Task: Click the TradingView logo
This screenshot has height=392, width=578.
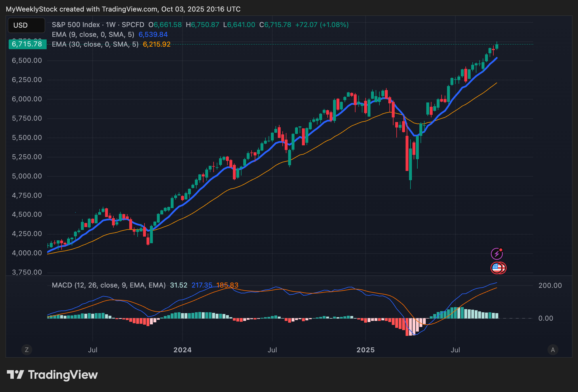Action: (52, 375)
